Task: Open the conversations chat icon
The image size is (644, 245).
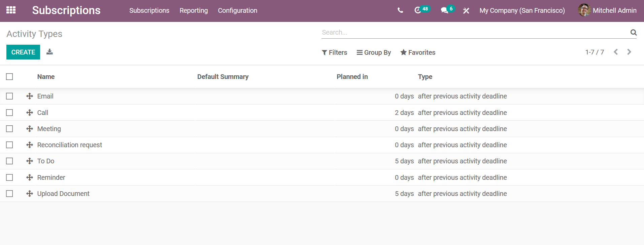Action: click(444, 10)
